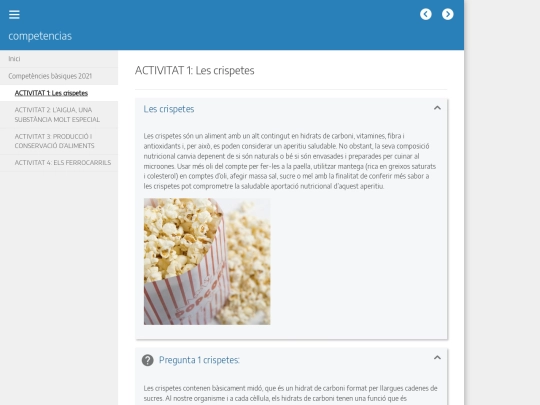
Task: Click the Pregunta 1 crispetes heading
Action: [x=199, y=360]
